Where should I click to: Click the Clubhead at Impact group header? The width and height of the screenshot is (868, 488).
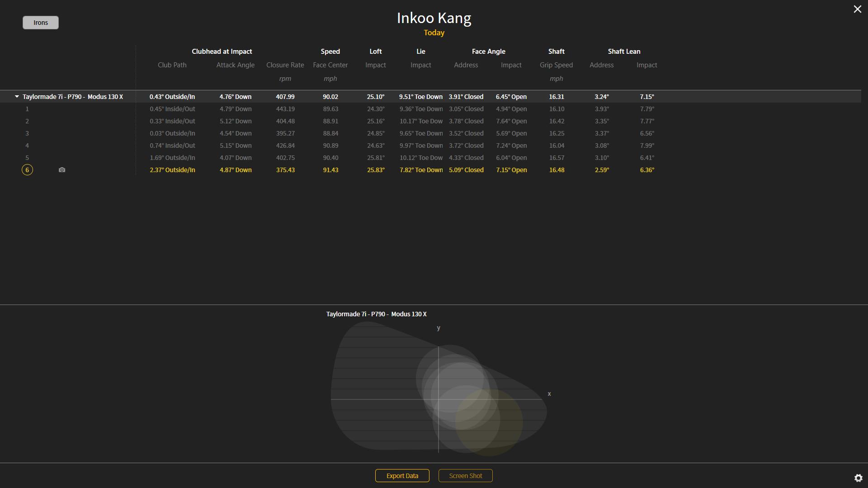coord(222,52)
